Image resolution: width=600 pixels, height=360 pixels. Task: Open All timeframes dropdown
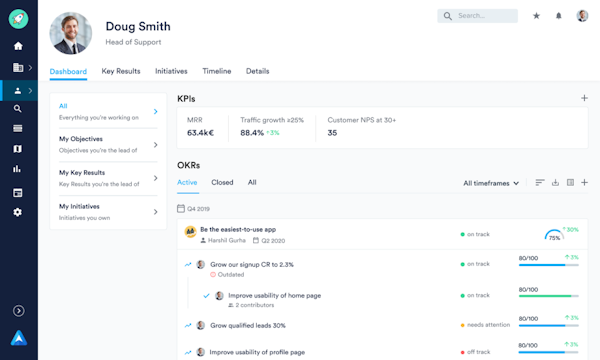[491, 183]
